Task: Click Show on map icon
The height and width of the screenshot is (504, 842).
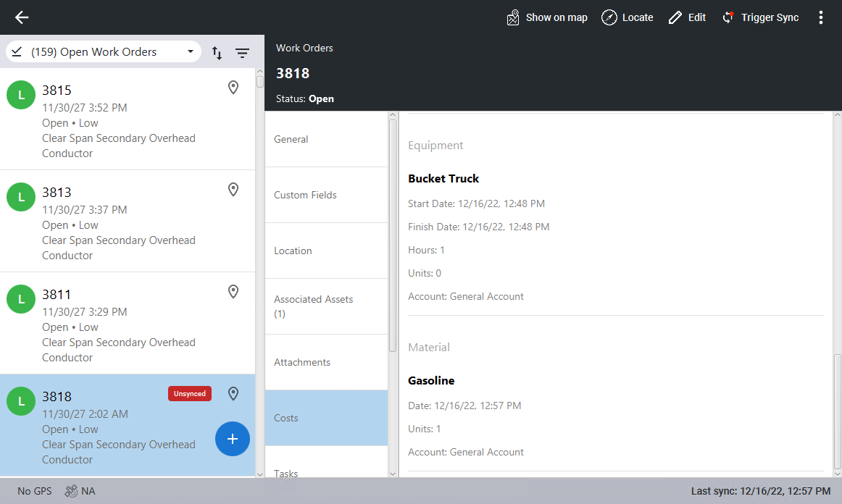Action: pos(513,17)
